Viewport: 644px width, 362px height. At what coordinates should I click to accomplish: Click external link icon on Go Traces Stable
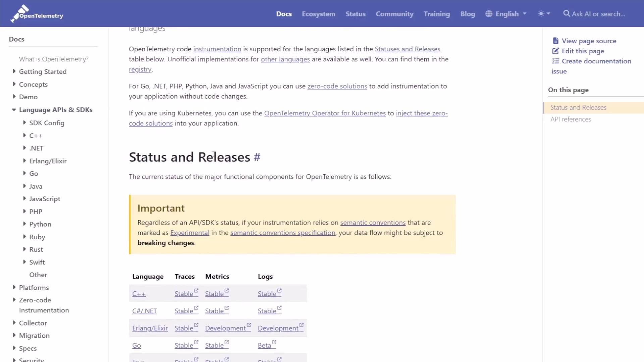[x=196, y=342]
